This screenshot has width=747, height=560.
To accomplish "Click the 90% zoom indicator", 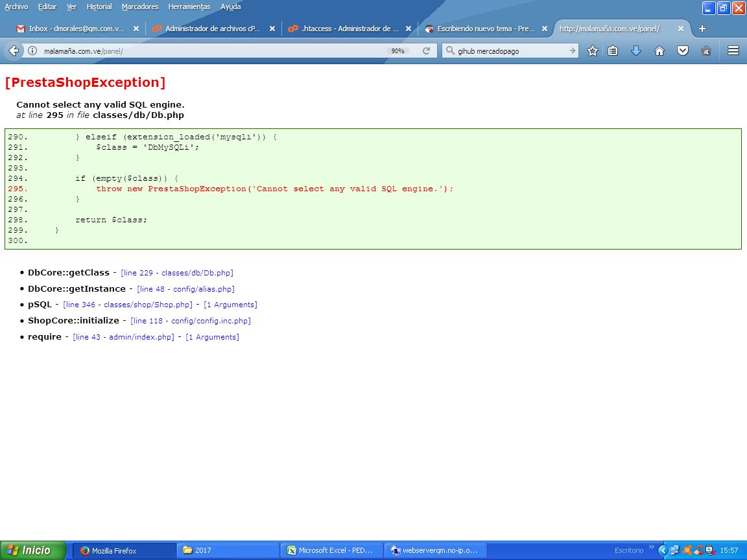I will pyautogui.click(x=397, y=51).
